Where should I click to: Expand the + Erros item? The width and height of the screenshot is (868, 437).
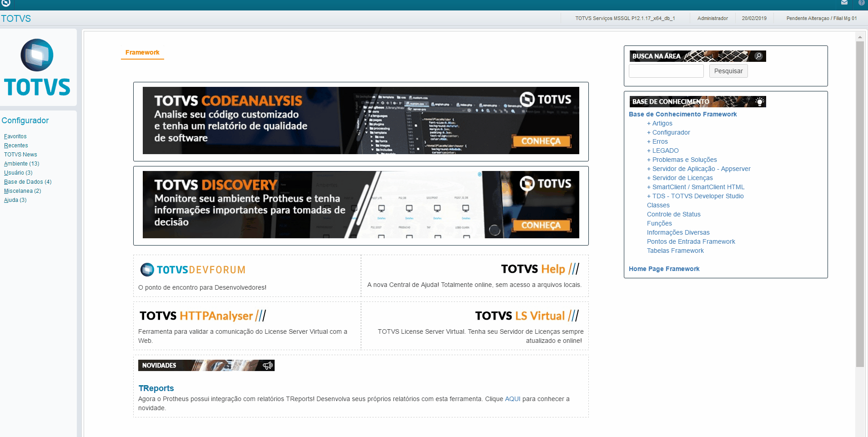coord(657,141)
